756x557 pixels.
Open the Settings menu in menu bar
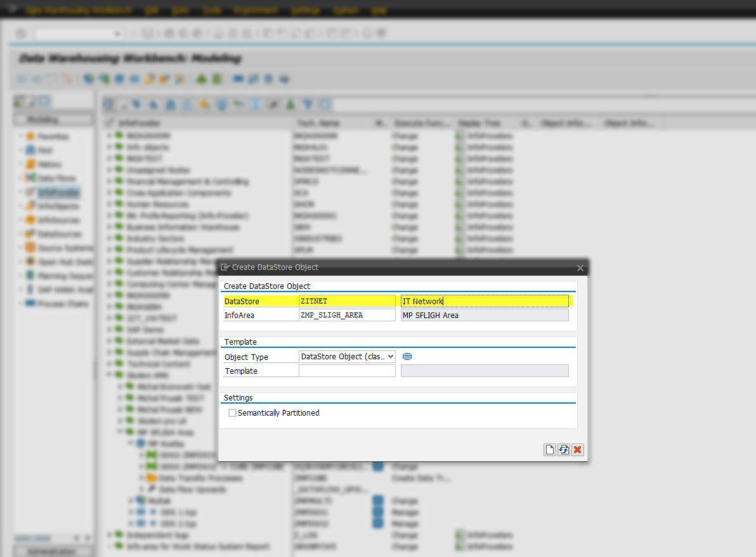[305, 11]
